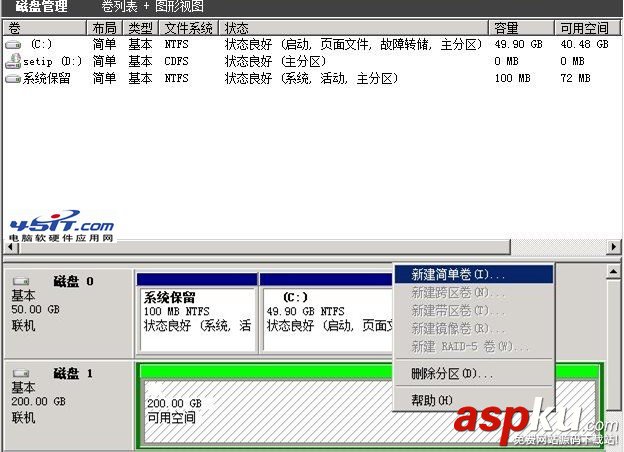The width and height of the screenshot is (624, 452).
Task: Select the 系统保留 row name in volume list
Action: tap(47, 78)
